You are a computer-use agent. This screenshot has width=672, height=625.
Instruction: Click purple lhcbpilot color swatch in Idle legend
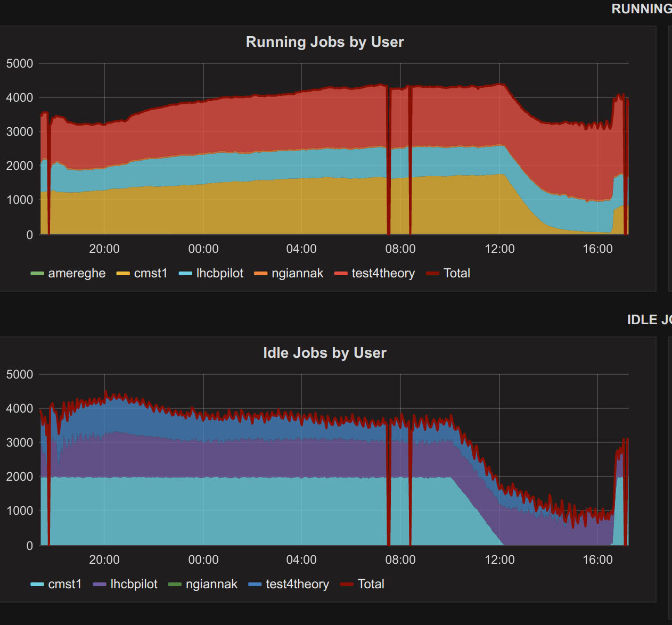[x=100, y=585]
